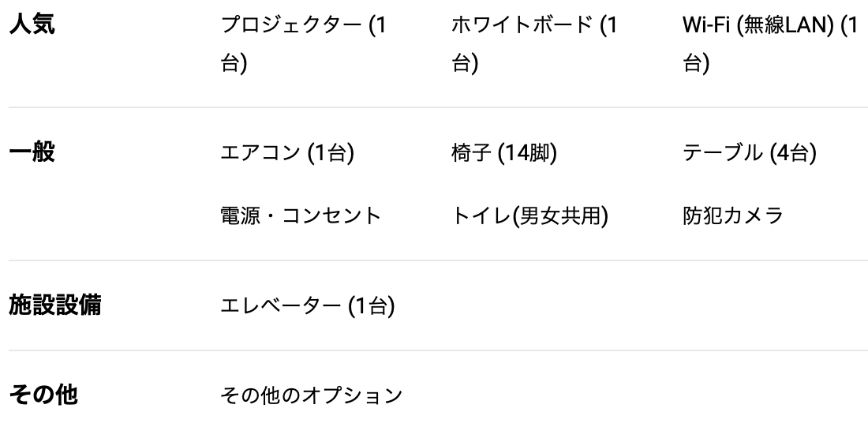The width and height of the screenshot is (868, 427).
Task: Click the divider below 人気 section
Action: click(x=438, y=107)
